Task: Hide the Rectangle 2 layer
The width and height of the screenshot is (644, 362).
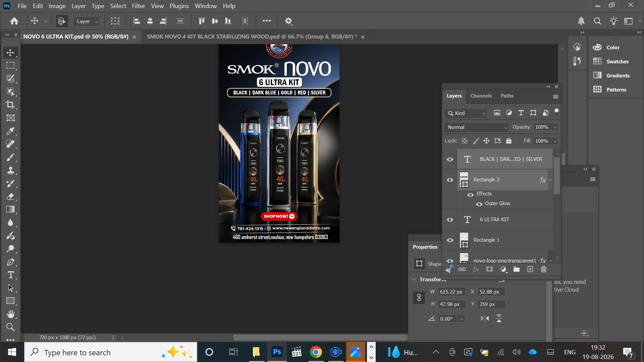Action: (450, 180)
